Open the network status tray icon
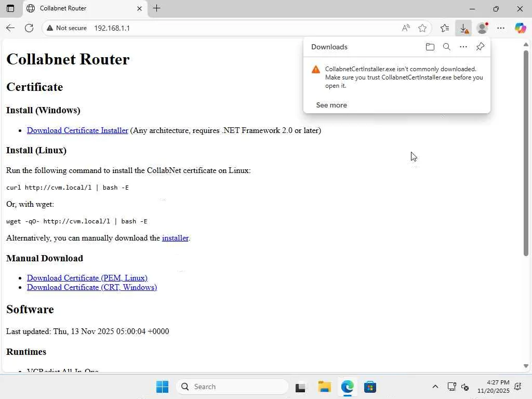Viewport: 532px width, 399px height. (x=451, y=387)
